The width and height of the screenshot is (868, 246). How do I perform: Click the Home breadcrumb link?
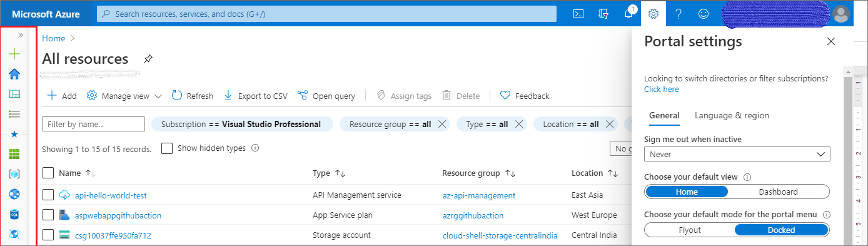click(x=54, y=38)
